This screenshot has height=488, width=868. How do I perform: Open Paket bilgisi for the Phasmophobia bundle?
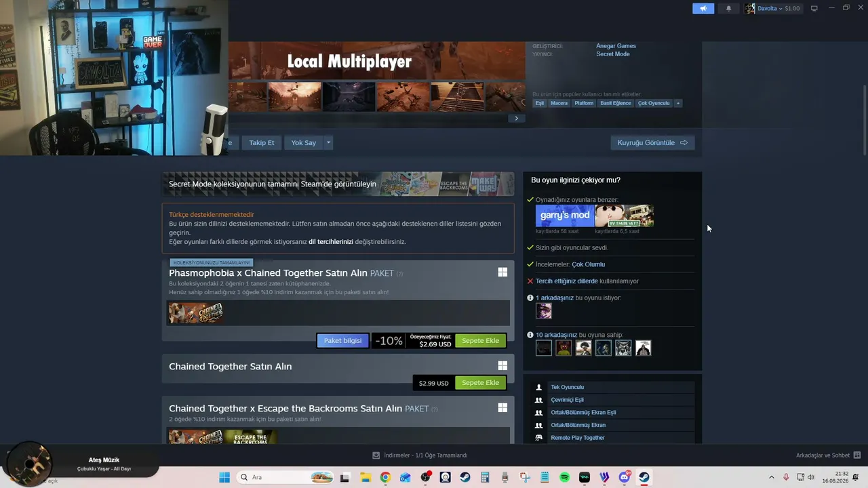click(x=342, y=340)
